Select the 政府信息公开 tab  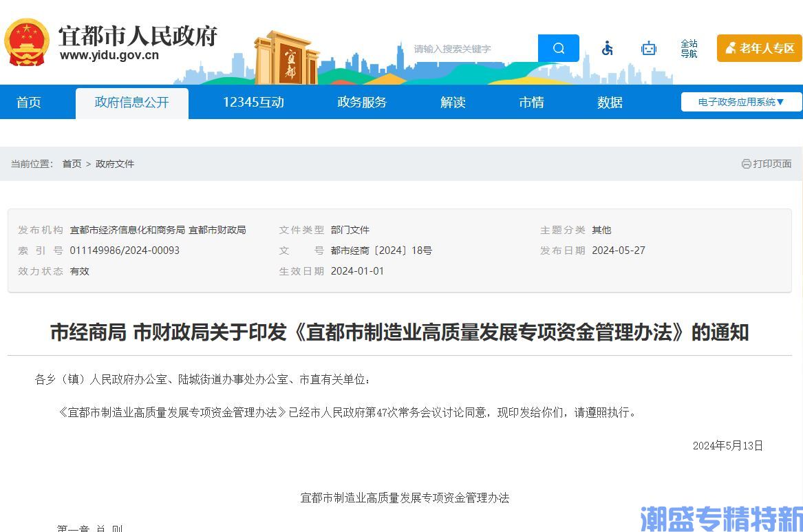click(x=131, y=103)
